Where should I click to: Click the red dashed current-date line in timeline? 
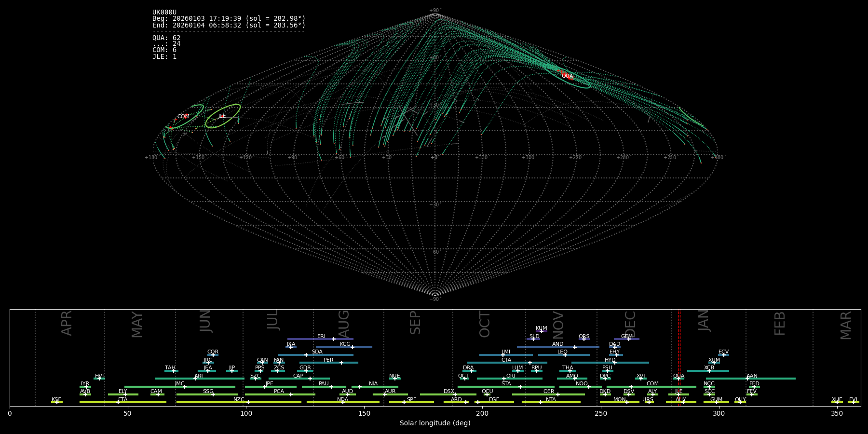[679, 357]
